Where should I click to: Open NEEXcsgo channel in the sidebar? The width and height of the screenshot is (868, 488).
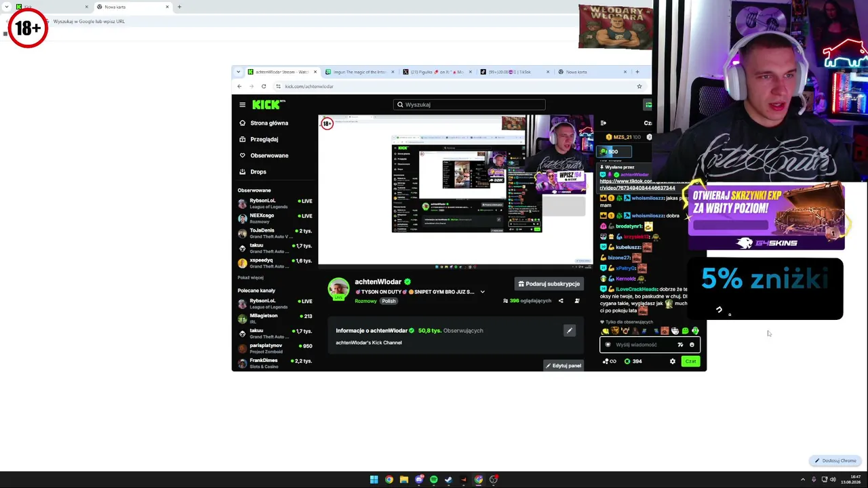click(275, 218)
